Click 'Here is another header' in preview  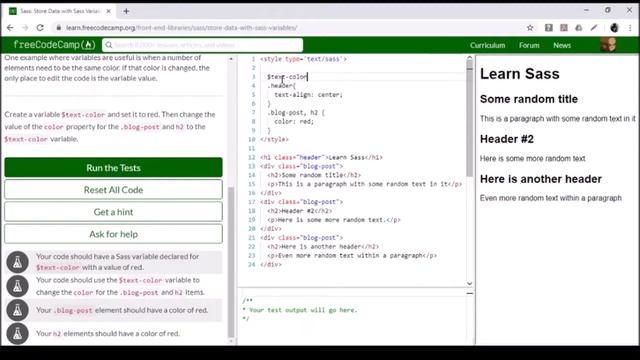[x=541, y=179]
